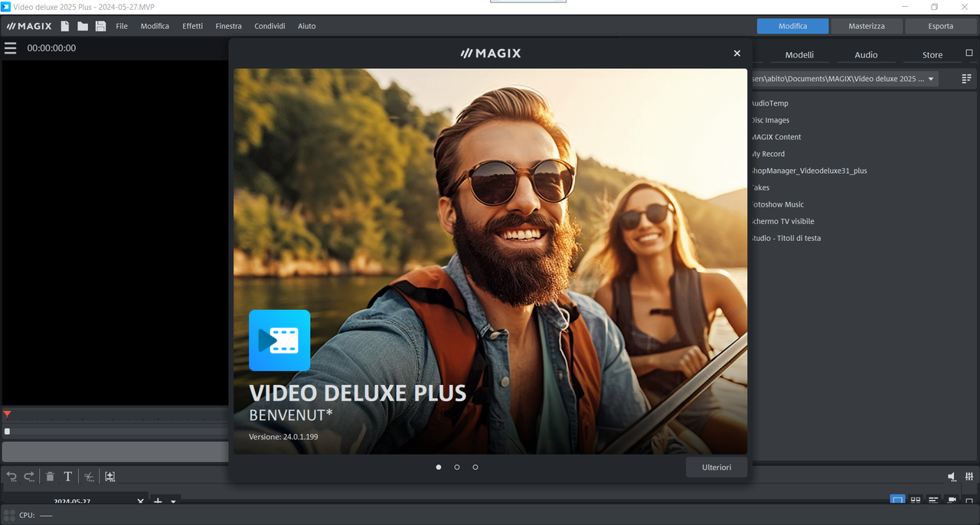Screen dimensions: 980x525
Task: Save the project with the floppy disk icon
Action: (100, 26)
